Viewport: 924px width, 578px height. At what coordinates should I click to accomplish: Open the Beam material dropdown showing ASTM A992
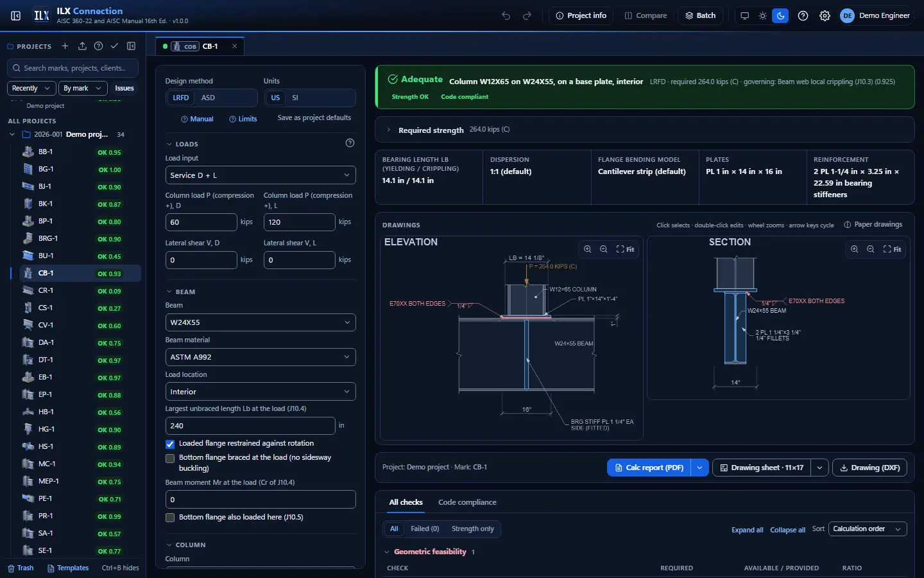click(261, 357)
